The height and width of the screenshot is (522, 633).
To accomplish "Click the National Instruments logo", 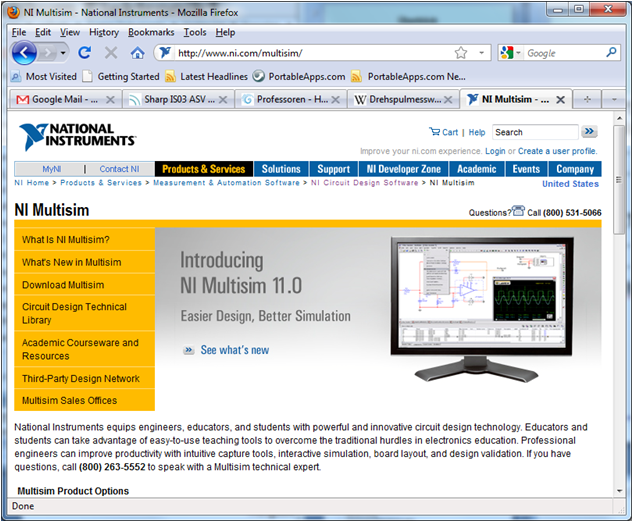I will click(x=77, y=136).
